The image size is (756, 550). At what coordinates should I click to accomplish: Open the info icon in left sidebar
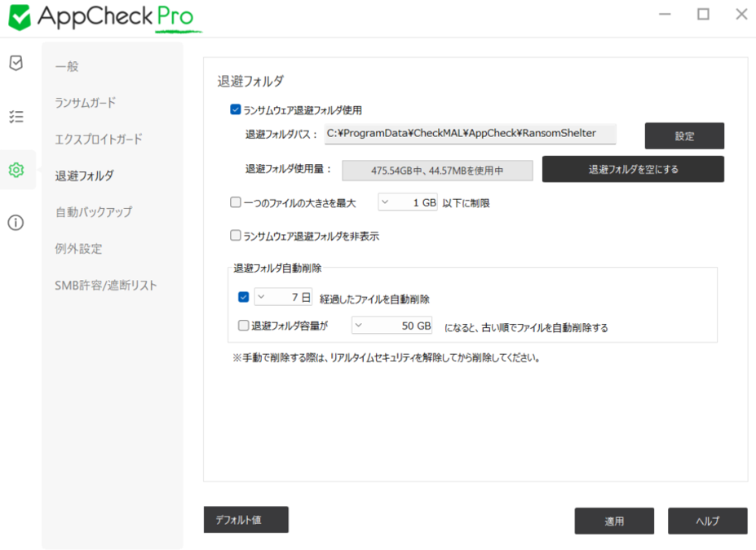tap(15, 223)
